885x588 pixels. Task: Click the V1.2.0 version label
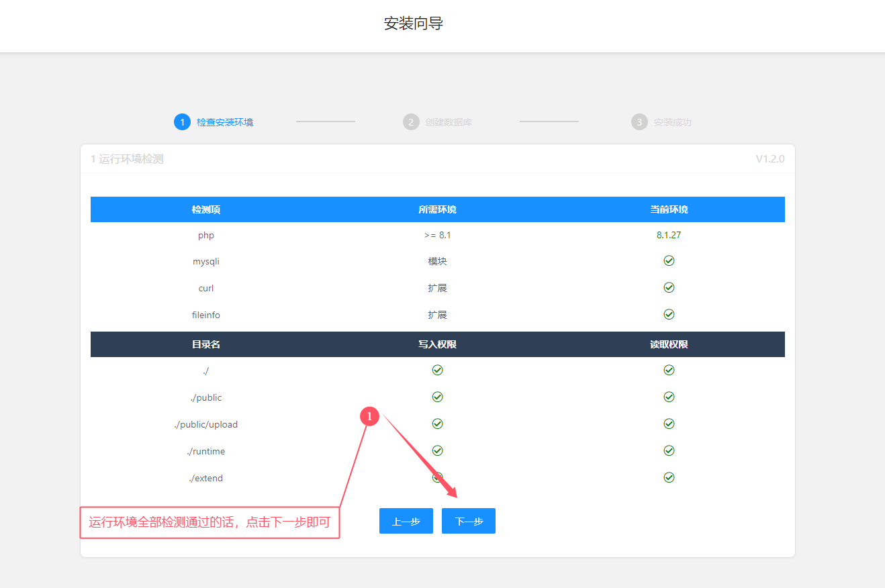(770, 159)
